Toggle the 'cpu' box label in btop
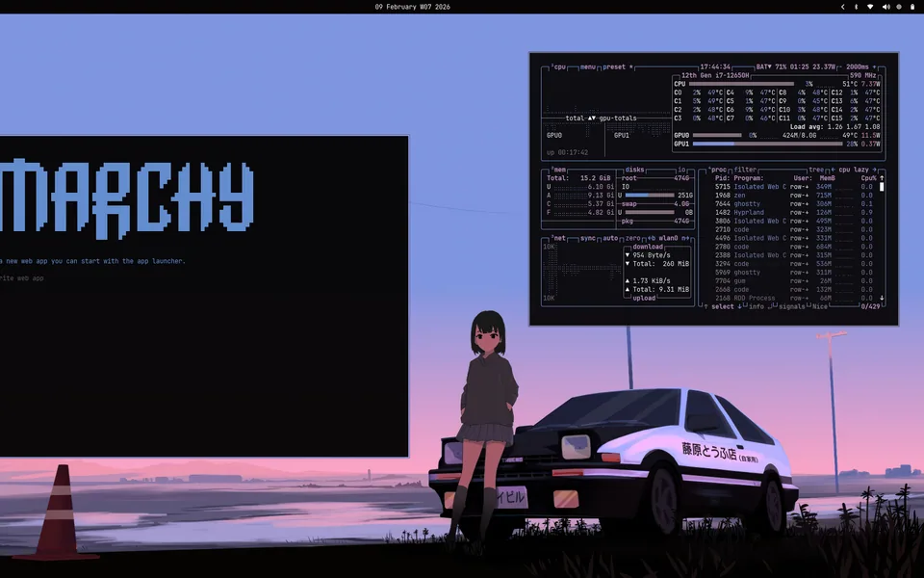The height and width of the screenshot is (578, 924). coord(557,67)
